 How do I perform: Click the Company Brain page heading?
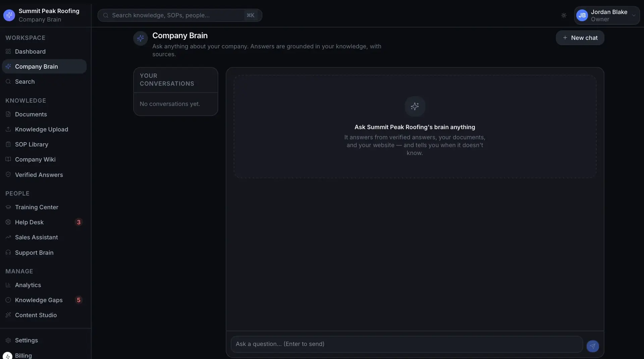click(180, 36)
